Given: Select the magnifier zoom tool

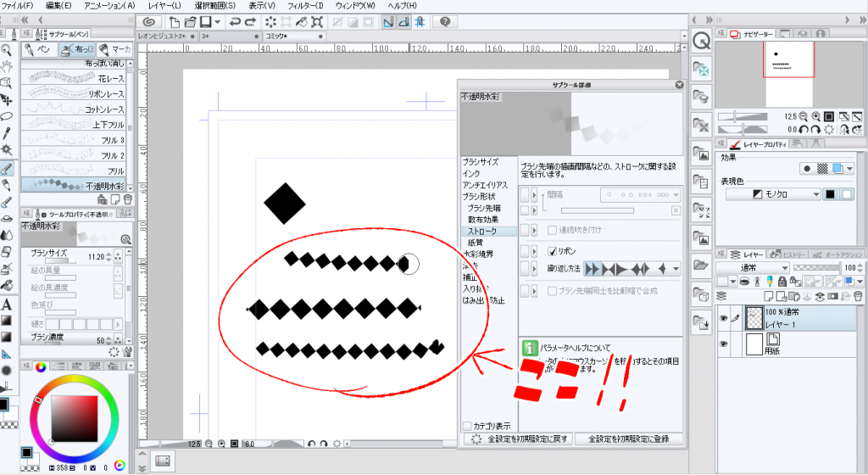Looking at the screenshot, I should tap(7, 50).
